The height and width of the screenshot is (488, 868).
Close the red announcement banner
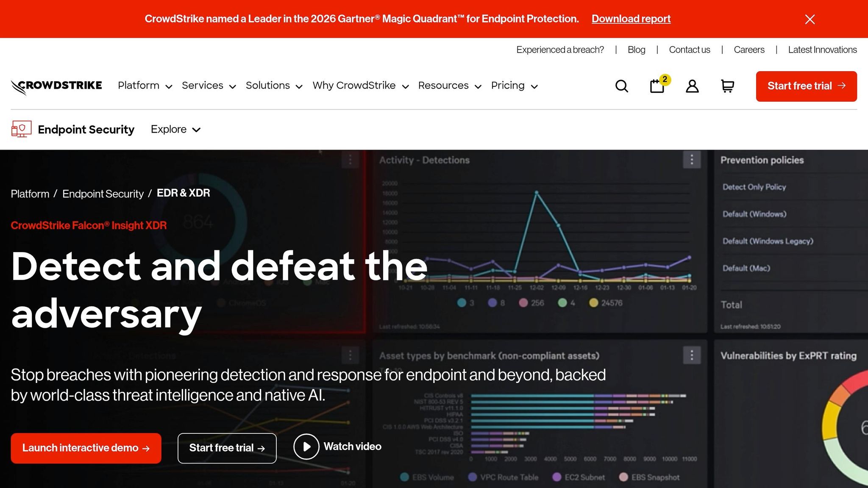[x=810, y=19]
